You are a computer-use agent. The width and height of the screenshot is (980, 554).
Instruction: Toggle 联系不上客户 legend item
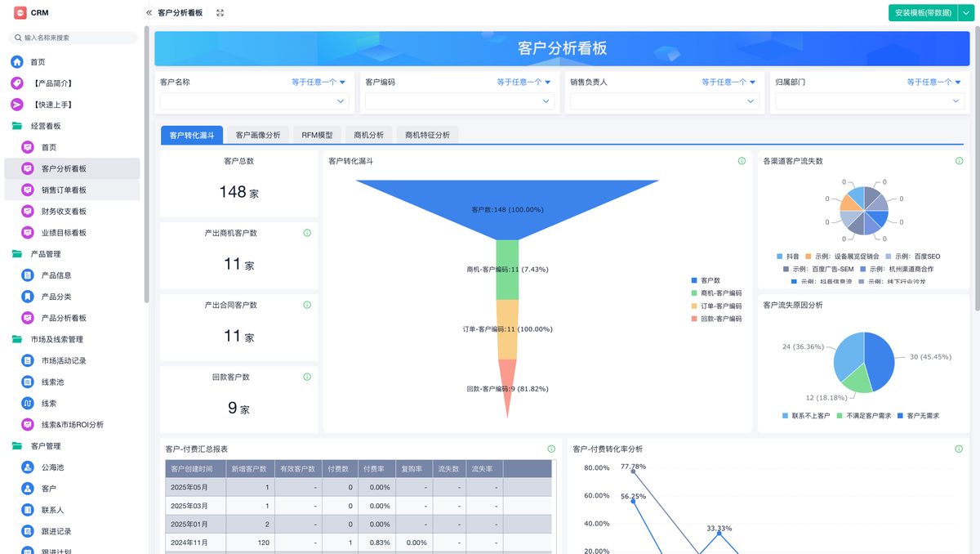point(805,416)
